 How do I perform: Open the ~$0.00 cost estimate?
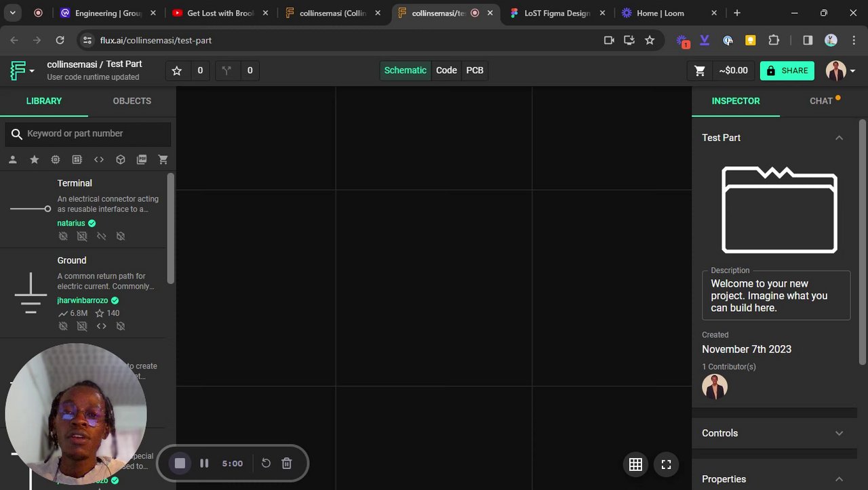(733, 70)
